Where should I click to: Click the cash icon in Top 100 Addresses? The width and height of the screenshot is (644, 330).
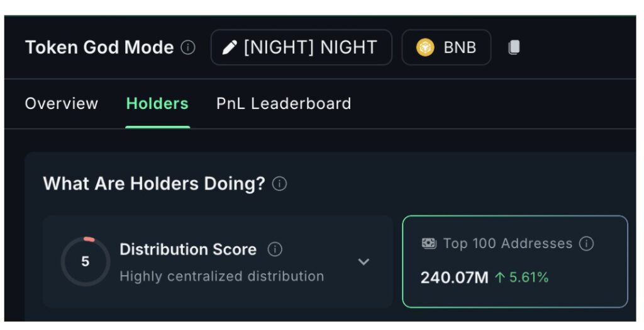429,243
